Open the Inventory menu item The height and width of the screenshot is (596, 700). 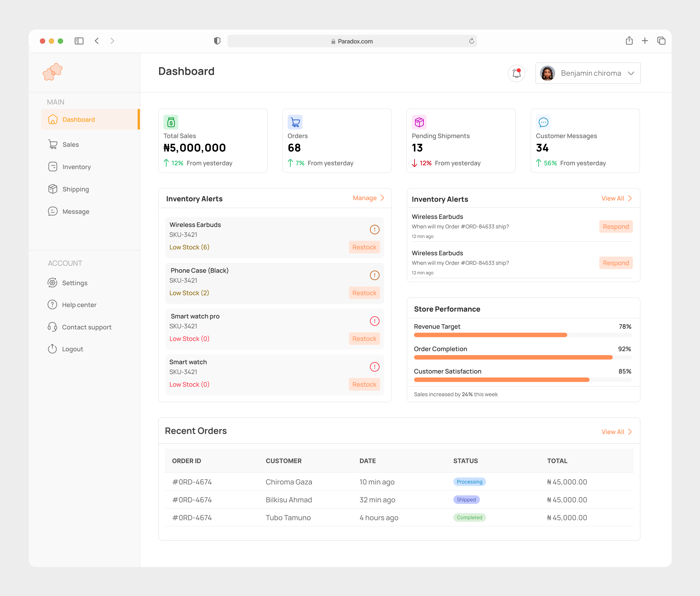pyautogui.click(x=76, y=167)
